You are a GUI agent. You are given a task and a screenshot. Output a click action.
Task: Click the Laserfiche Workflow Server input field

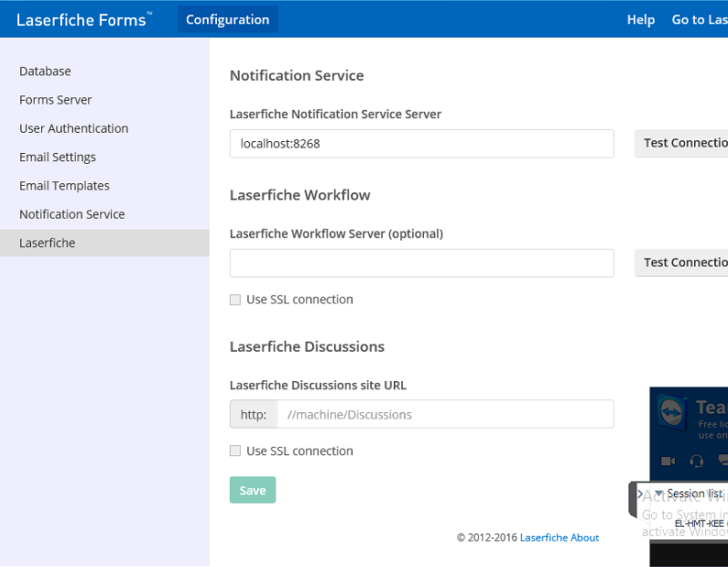tap(421, 263)
